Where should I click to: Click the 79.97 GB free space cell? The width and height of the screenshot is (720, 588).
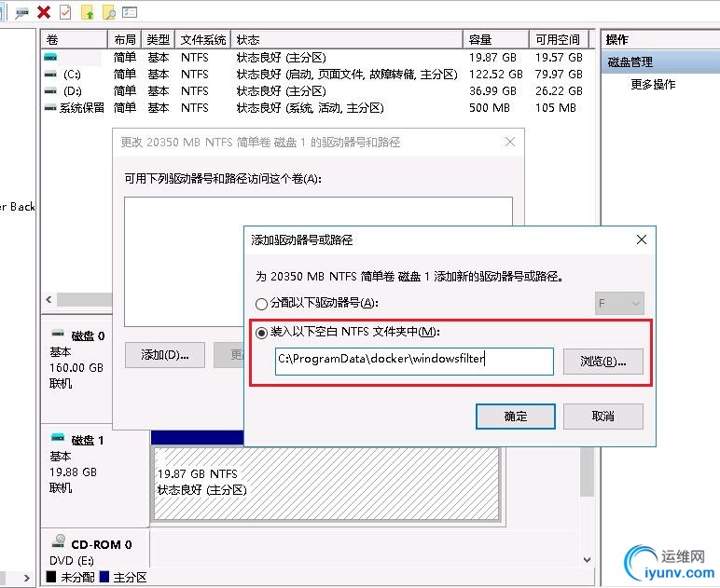tap(559, 75)
